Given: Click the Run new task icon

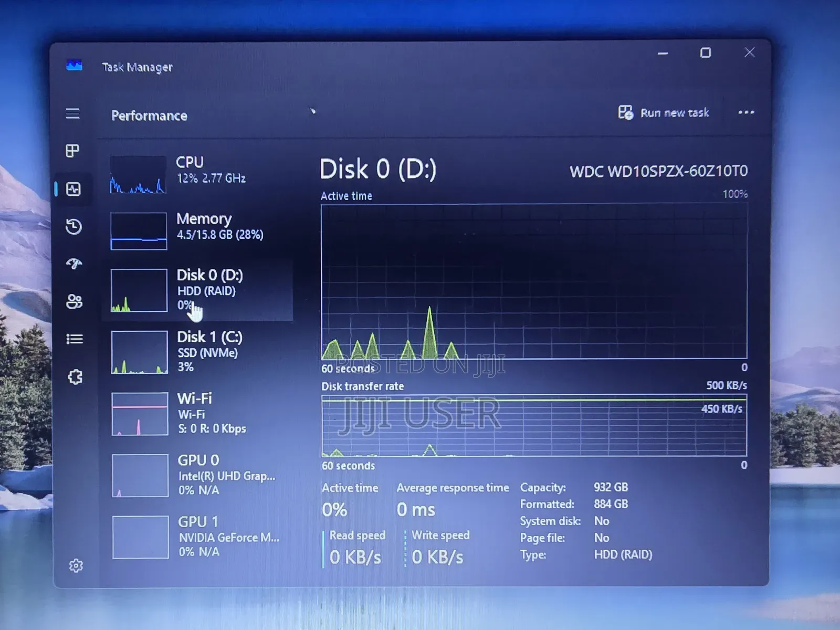Looking at the screenshot, I should point(625,112).
